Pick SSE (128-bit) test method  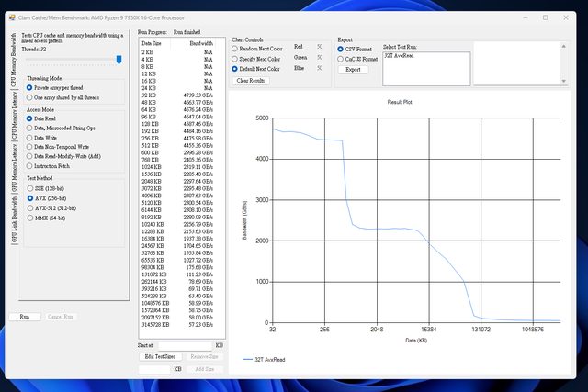click(29, 187)
